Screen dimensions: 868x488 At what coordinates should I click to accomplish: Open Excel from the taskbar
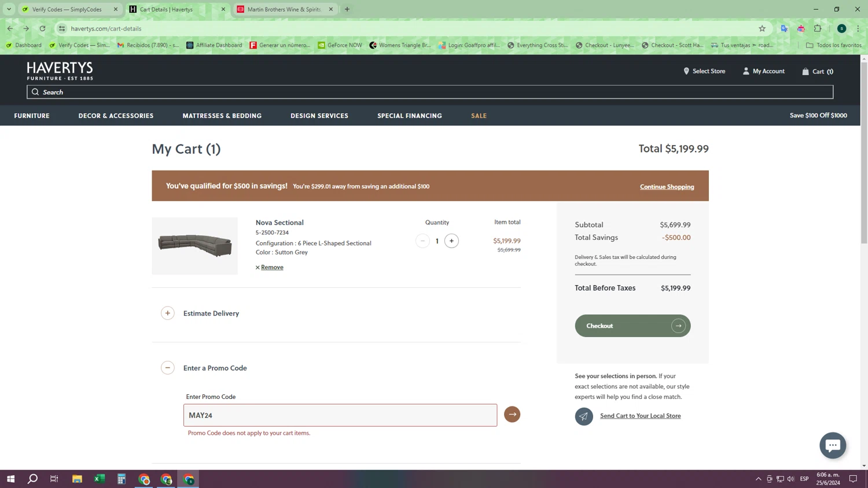[x=100, y=479]
